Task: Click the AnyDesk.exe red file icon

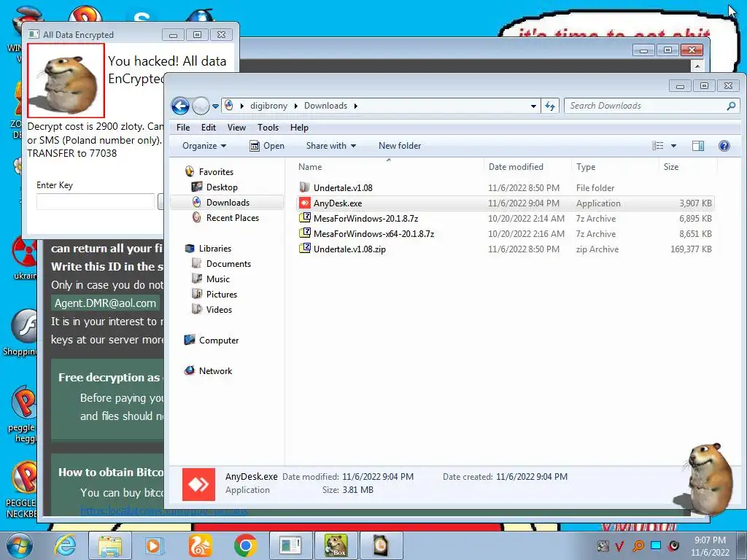Action: point(304,203)
